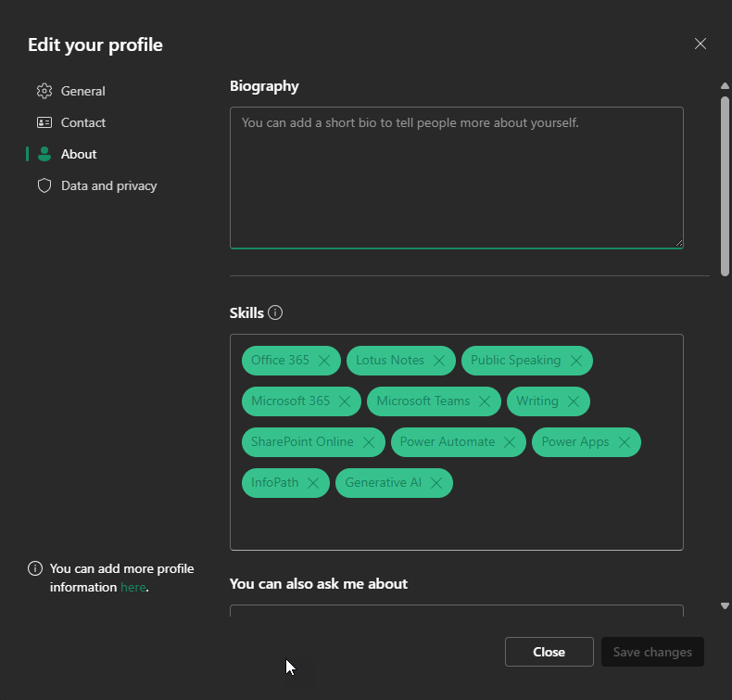
Task: Delete the Writing skill tag
Action: point(574,401)
